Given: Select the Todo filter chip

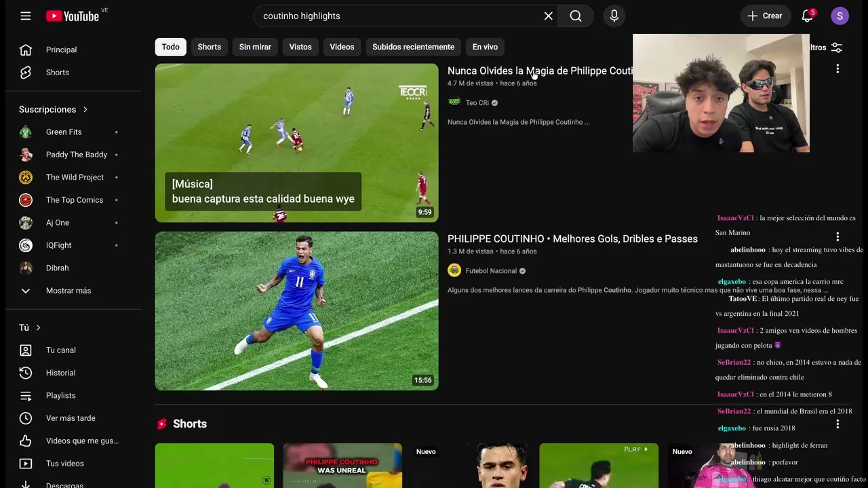Looking at the screenshot, I should click(170, 47).
